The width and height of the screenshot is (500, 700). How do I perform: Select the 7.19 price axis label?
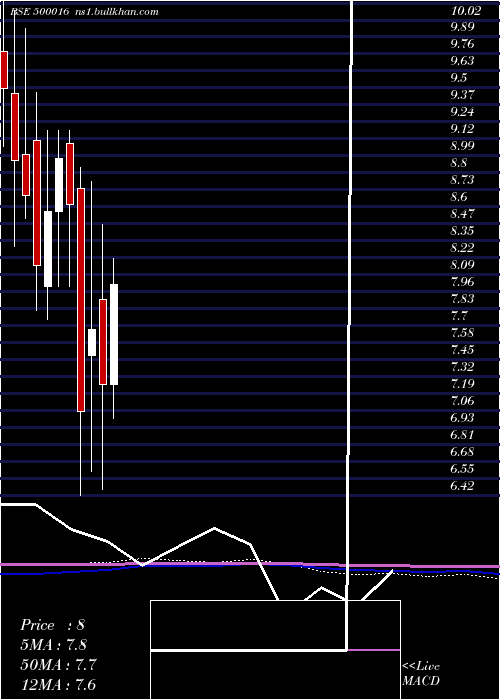pyautogui.click(x=462, y=384)
